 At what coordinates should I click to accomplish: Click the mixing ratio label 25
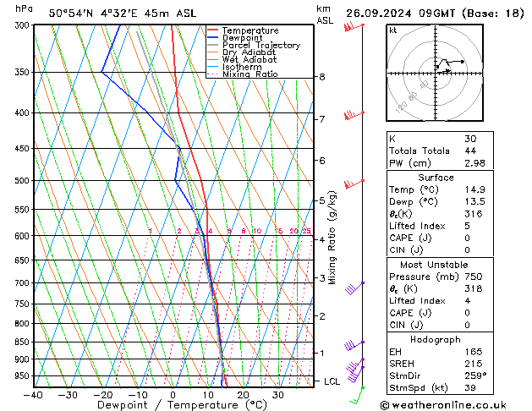pos(307,231)
